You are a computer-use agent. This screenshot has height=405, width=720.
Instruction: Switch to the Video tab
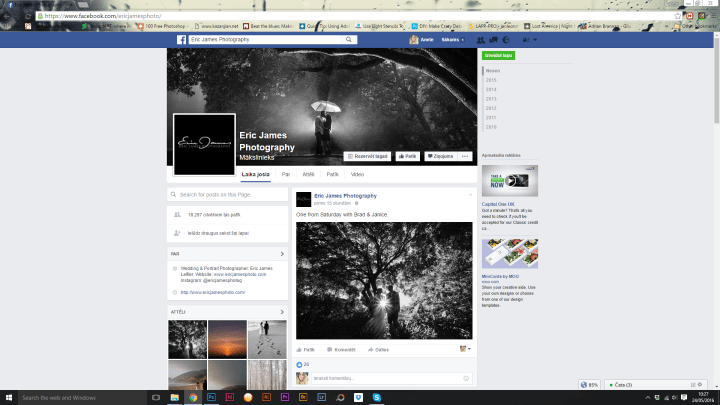click(357, 174)
